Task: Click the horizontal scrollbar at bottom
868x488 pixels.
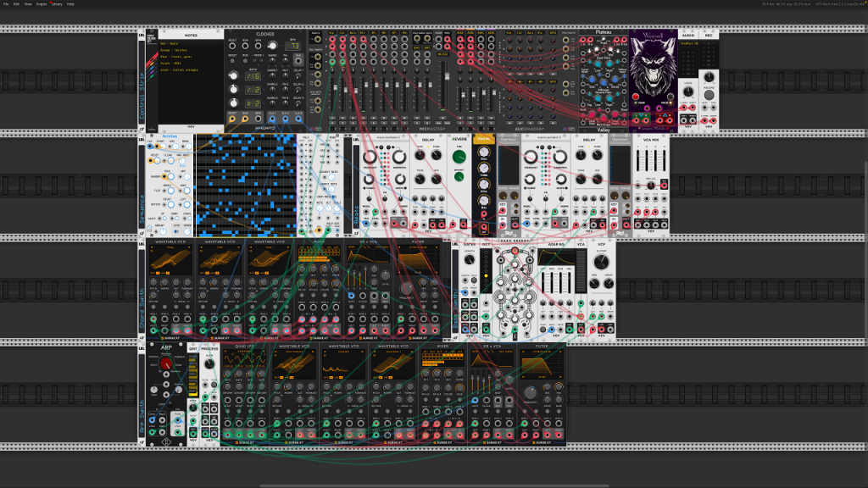Action: [435, 485]
